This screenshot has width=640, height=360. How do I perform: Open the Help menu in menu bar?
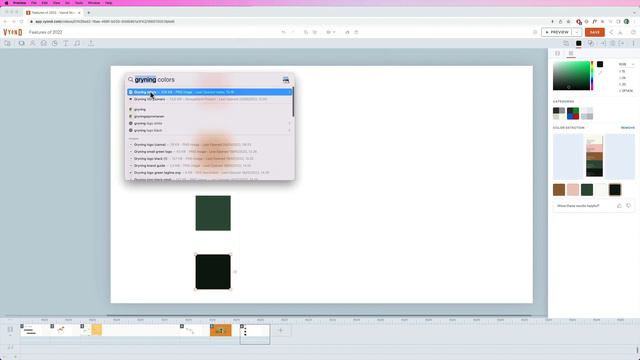(x=109, y=3)
